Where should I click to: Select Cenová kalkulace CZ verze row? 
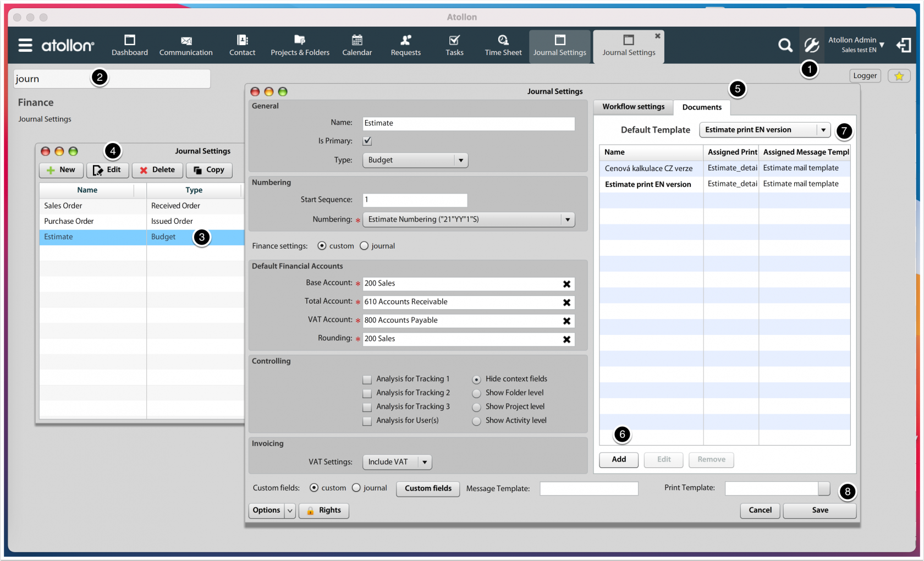coord(724,168)
